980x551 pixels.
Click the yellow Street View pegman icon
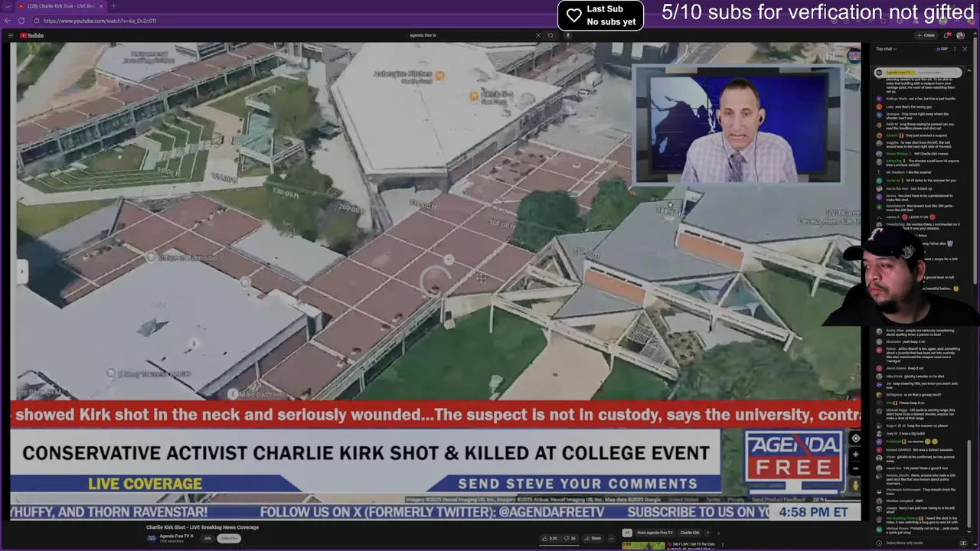click(855, 485)
